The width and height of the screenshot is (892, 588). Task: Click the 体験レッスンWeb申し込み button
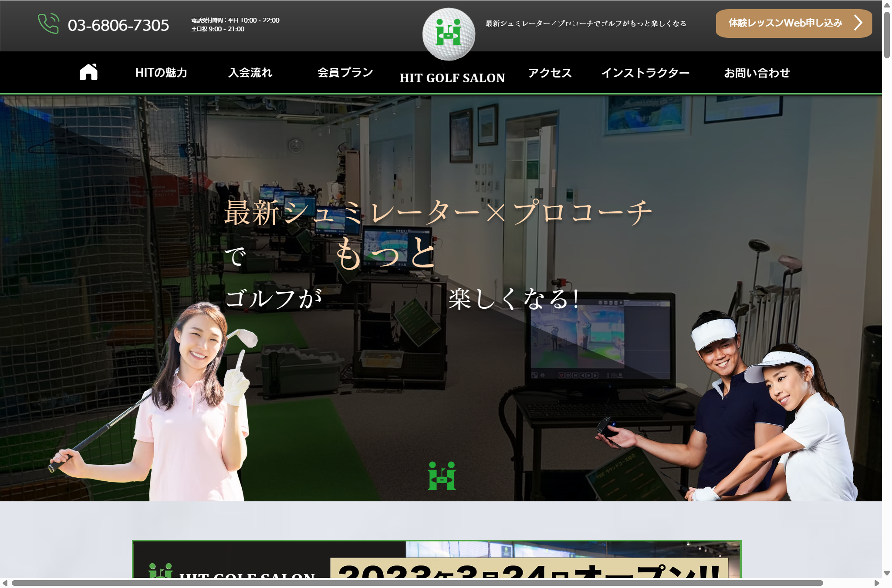coord(794,23)
